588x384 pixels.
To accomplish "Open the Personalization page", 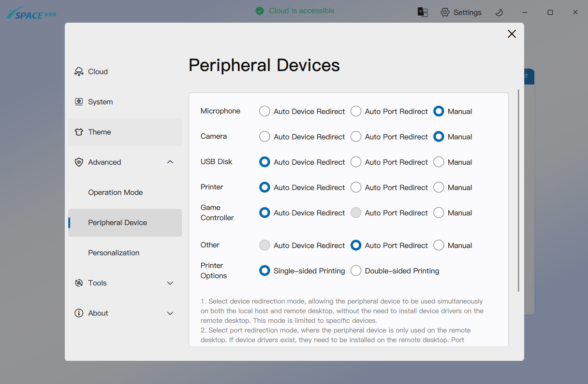I will (x=114, y=253).
